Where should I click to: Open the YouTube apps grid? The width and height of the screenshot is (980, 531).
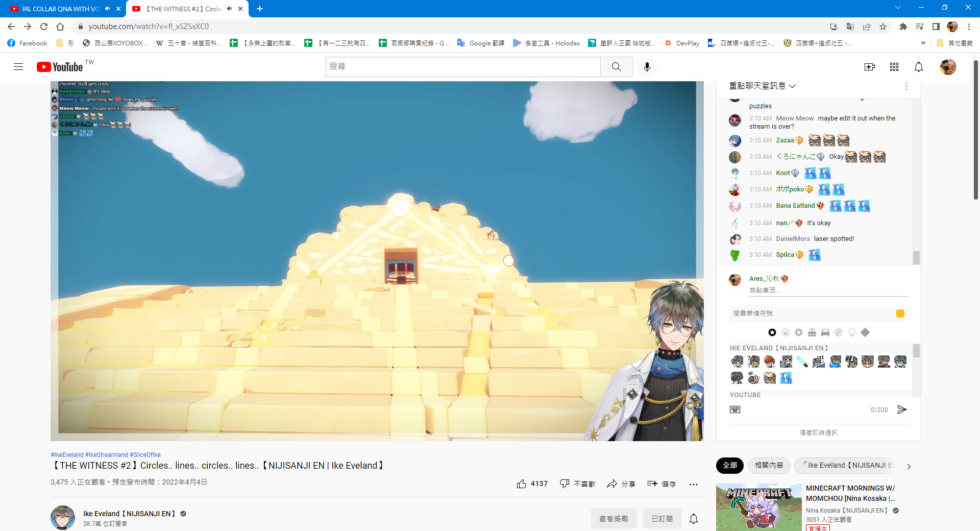pyautogui.click(x=894, y=67)
